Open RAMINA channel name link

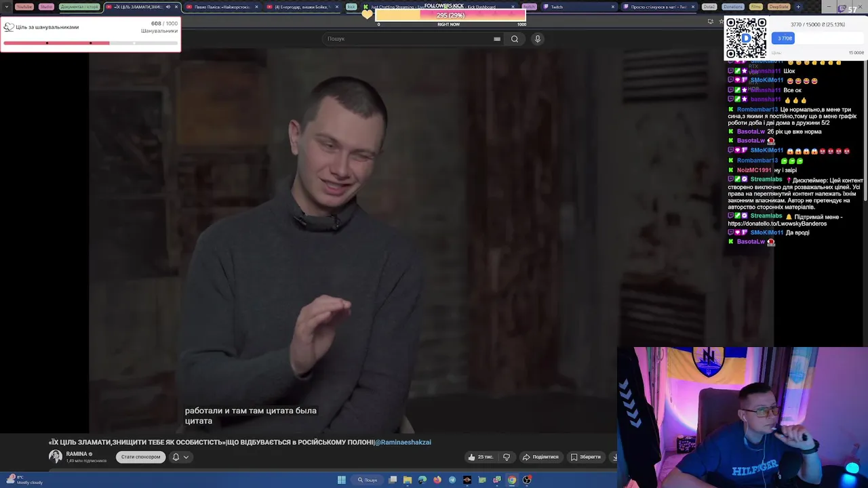pyautogui.click(x=77, y=454)
